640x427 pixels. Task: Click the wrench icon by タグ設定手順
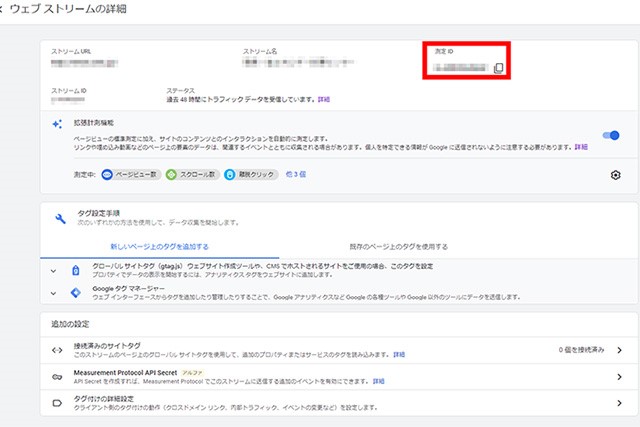coord(60,219)
